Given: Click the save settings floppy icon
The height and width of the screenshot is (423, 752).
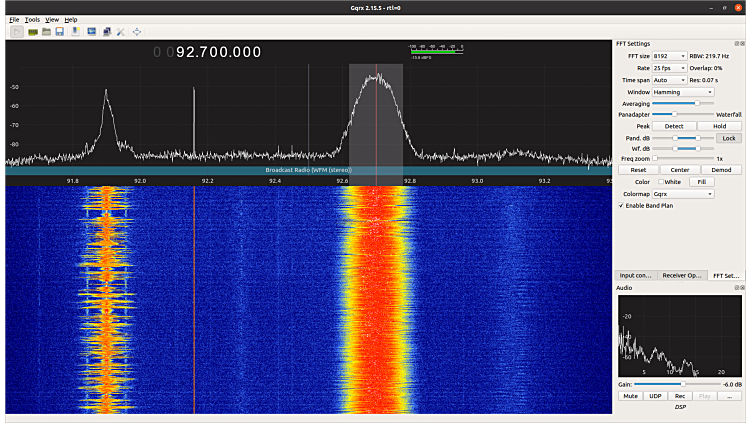Looking at the screenshot, I should tap(60, 31).
